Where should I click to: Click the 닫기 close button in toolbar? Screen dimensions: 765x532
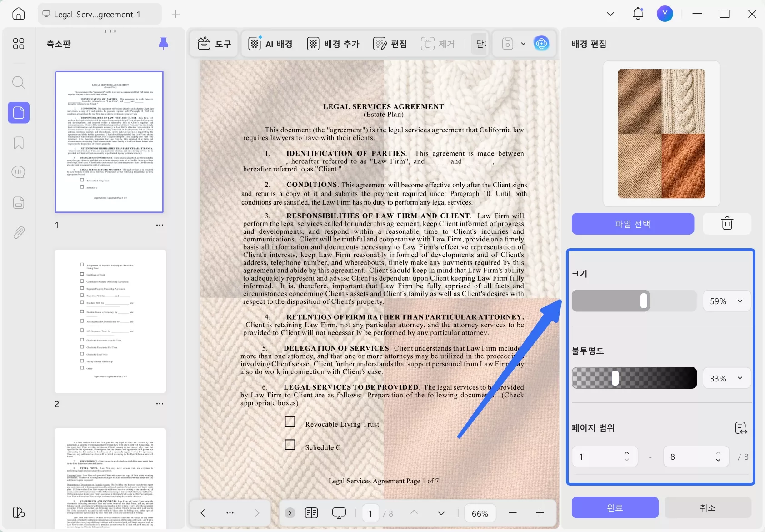click(479, 44)
